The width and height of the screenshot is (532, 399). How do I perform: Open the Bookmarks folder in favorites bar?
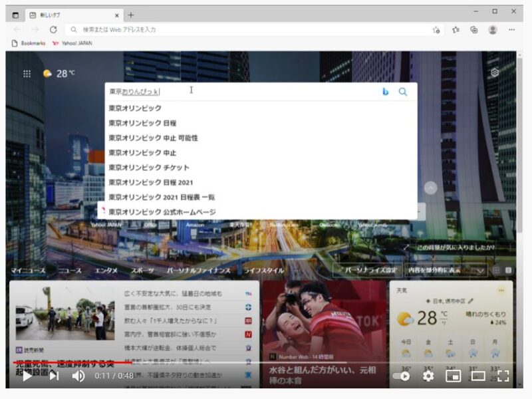(x=29, y=43)
